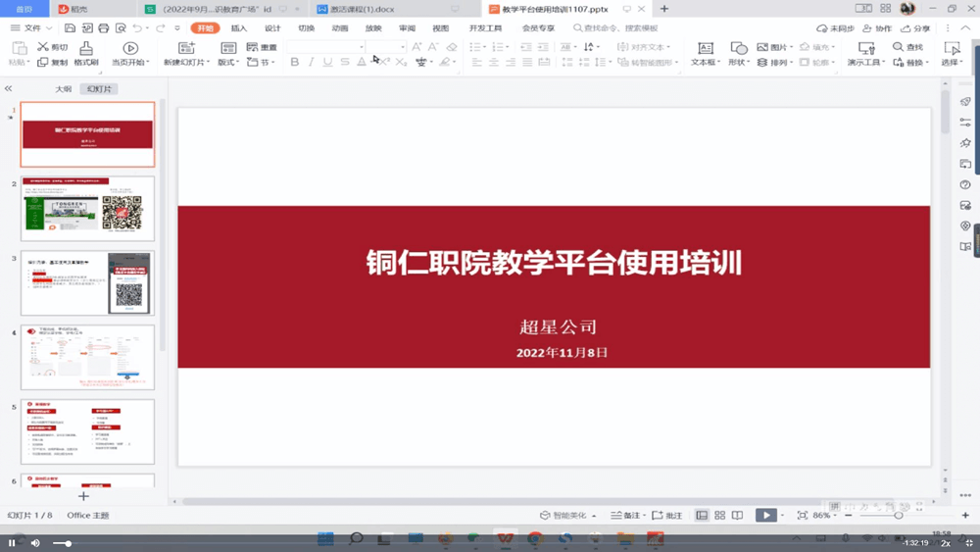Click 批注 comments in status bar
Screen dimensions: 980x552
pyautogui.click(x=666, y=515)
